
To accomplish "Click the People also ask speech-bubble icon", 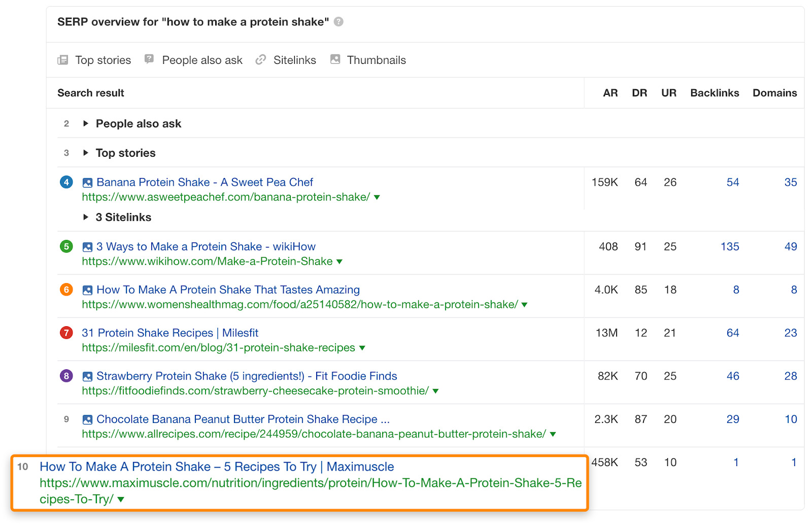I will [x=149, y=59].
